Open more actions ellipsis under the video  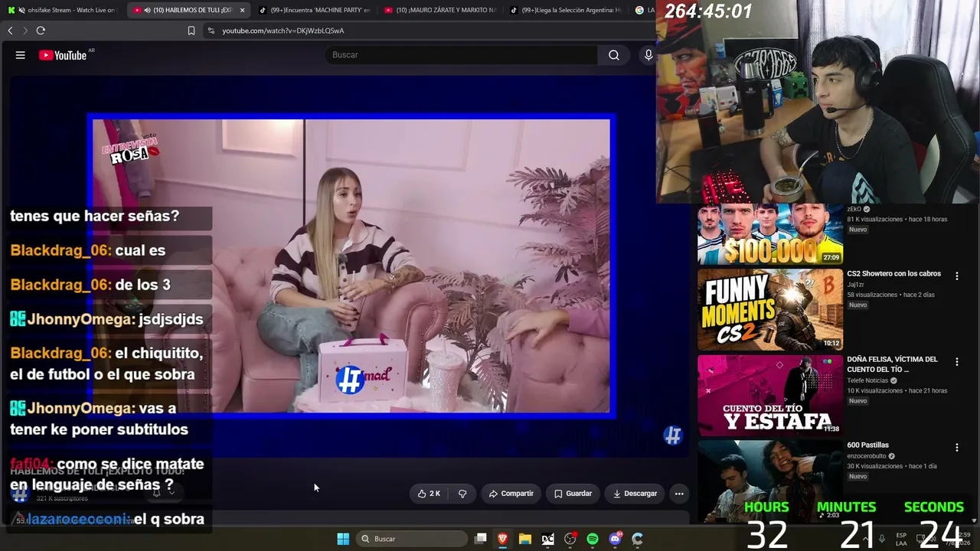click(x=679, y=494)
